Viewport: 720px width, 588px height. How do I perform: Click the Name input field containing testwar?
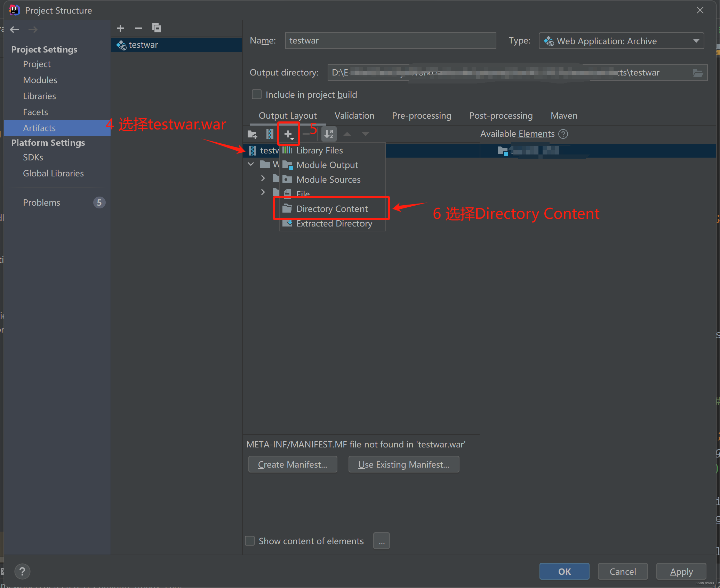pyautogui.click(x=390, y=41)
